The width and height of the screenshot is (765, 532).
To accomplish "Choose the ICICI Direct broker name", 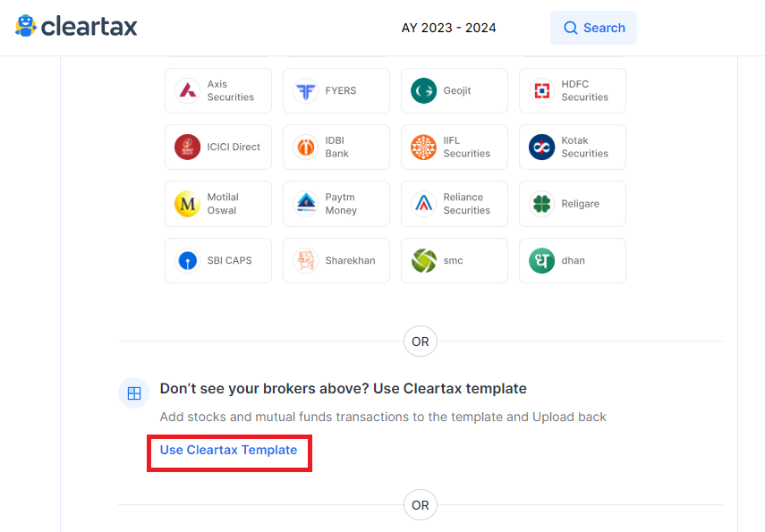I will [x=234, y=147].
